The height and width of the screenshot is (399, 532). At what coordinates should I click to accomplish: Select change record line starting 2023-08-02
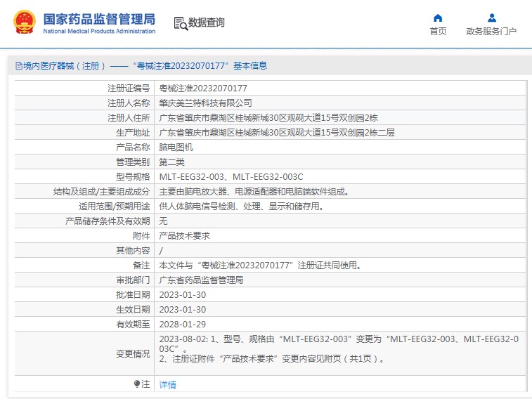[339, 344]
